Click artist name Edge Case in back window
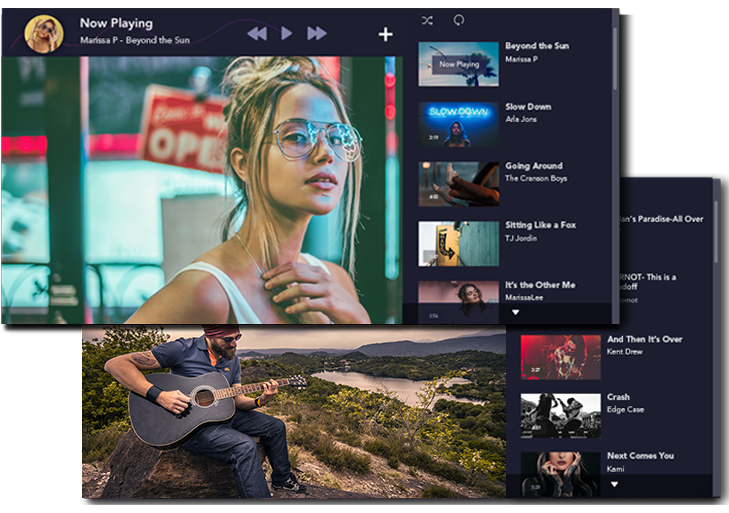 point(625,409)
